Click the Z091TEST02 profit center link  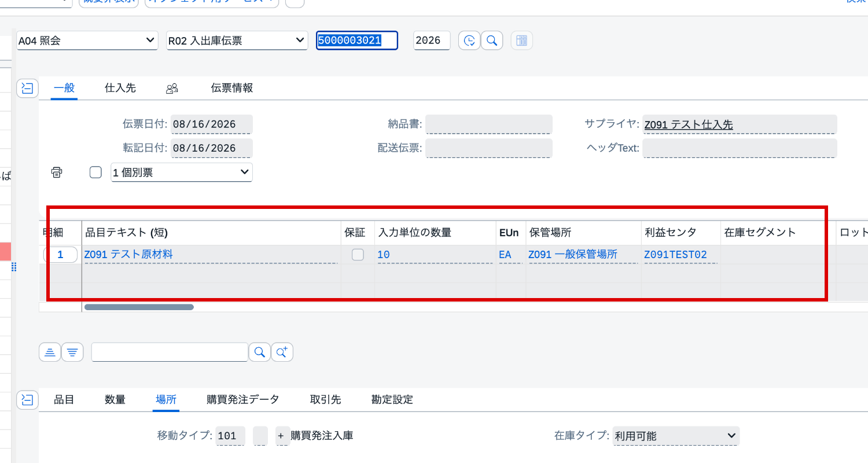click(675, 255)
